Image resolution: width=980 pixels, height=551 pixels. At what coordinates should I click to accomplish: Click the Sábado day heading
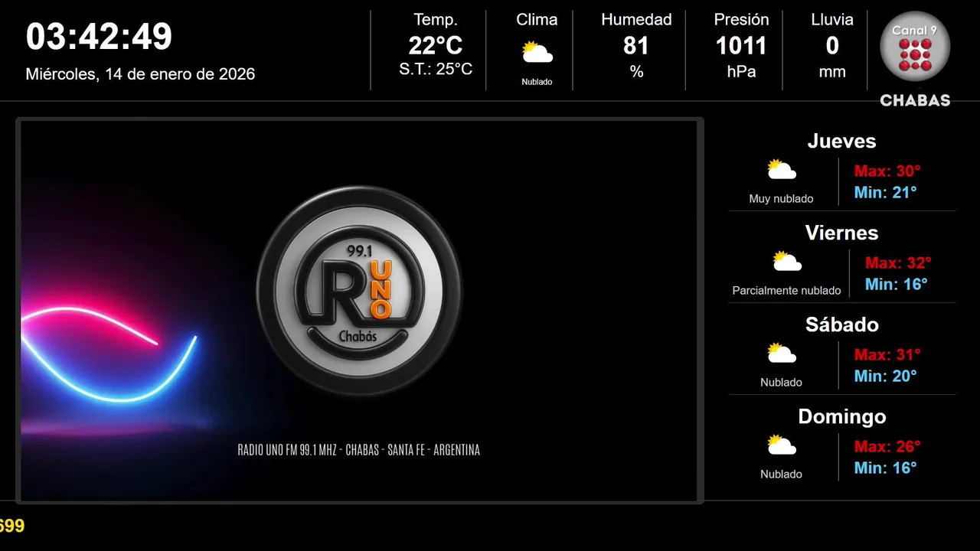pos(841,324)
